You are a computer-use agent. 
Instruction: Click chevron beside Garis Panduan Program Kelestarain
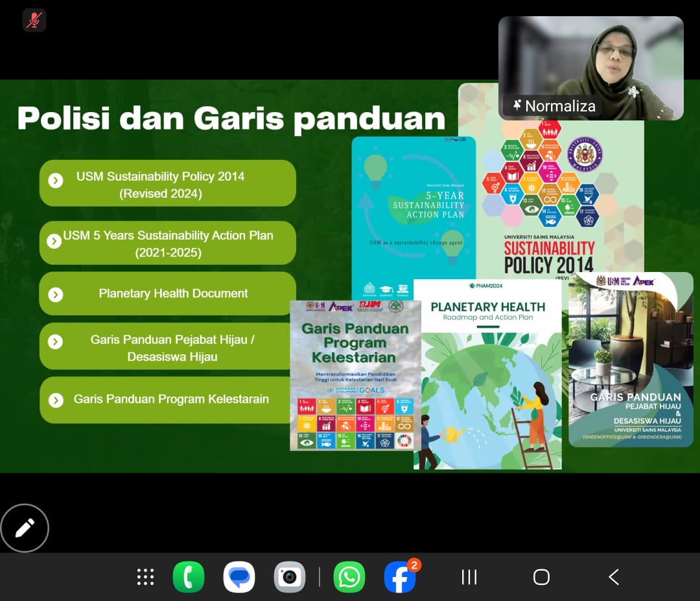point(56,400)
